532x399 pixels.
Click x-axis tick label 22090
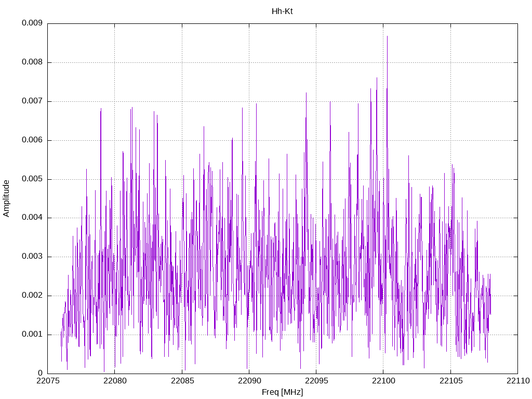click(249, 381)
